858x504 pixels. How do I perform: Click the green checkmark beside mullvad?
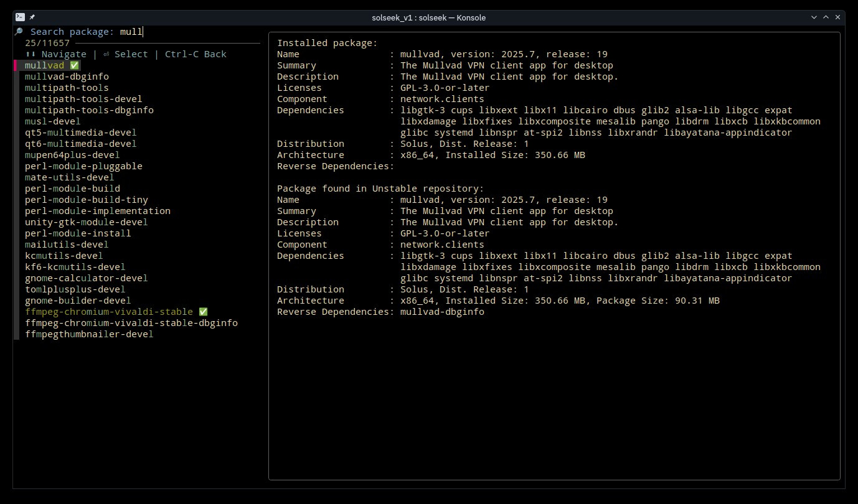(x=74, y=65)
